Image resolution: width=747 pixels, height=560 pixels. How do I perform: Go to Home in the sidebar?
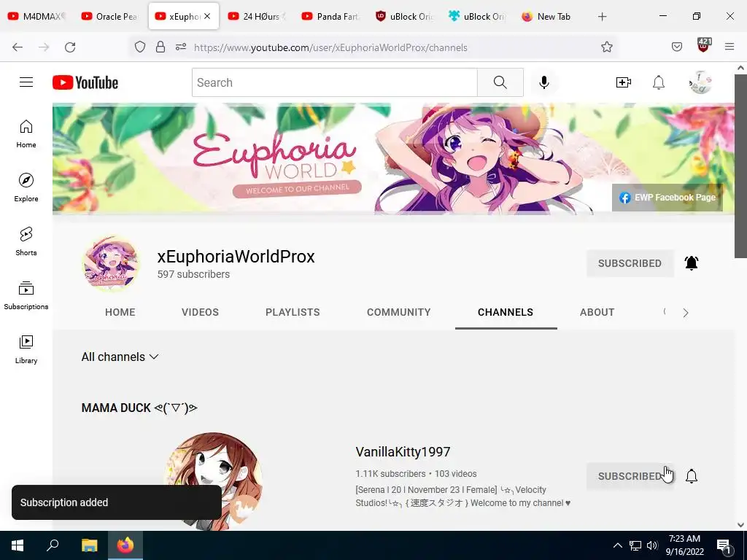pos(26,134)
